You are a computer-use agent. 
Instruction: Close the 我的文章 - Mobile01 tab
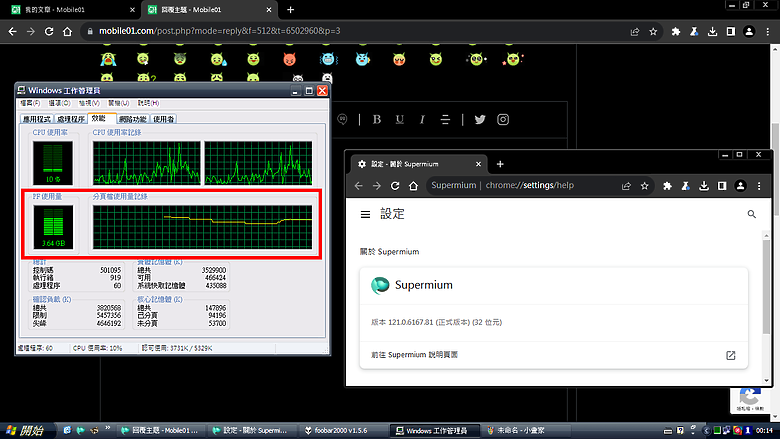pyautogui.click(x=132, y=10)
